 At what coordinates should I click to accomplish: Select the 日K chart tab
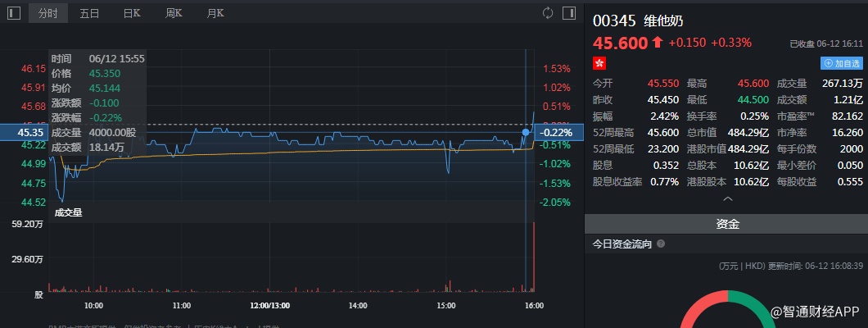[x=132, y=13]
